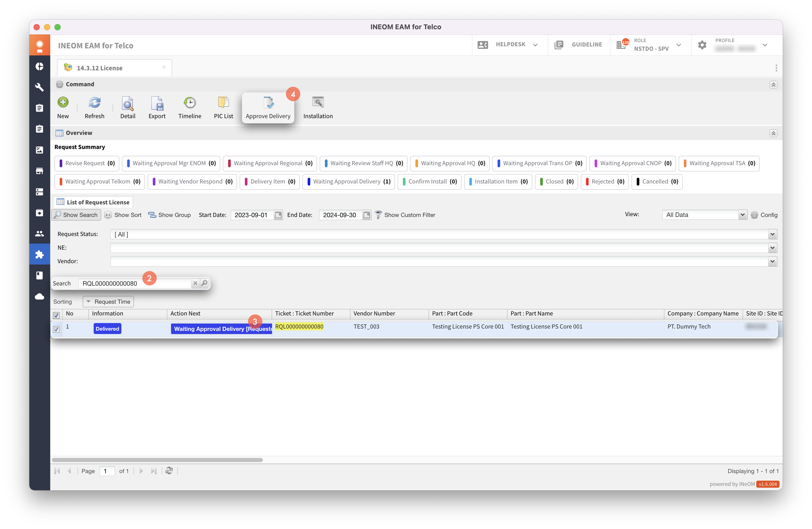Click the Approve Delivery command
The height and width of the screenshot is (529, 812).
(x=268, y=108)
